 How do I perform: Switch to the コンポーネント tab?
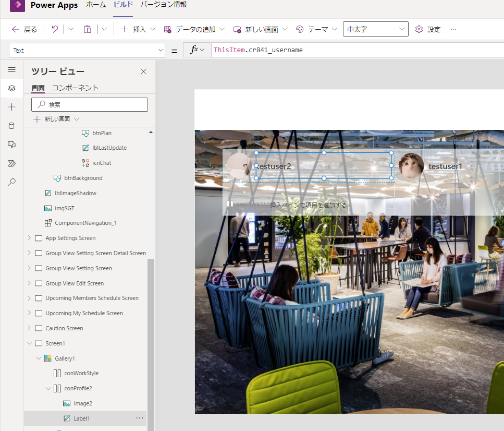click(x=75, y=88)
